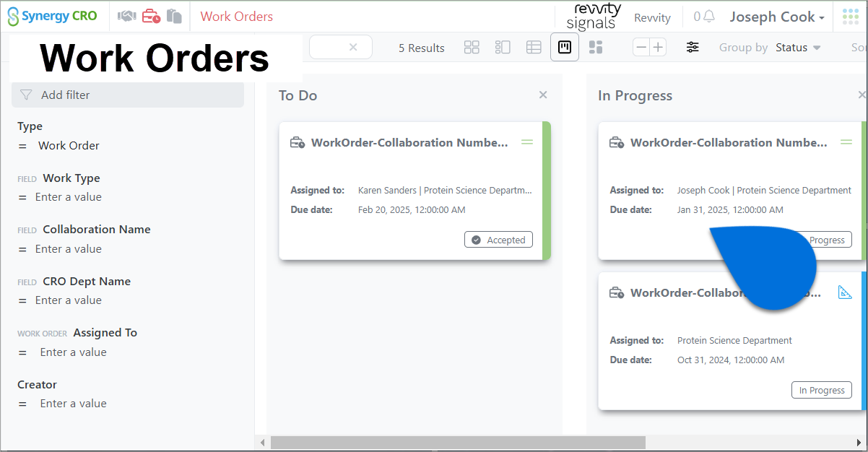Click the Work Type value field

[69, 197]
